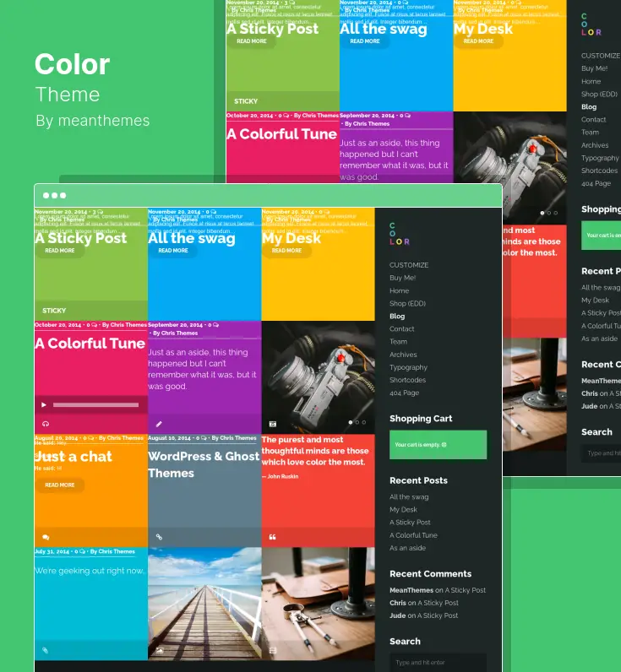Click the STICKY label on front window Sticky Post tile

point(54,311)
